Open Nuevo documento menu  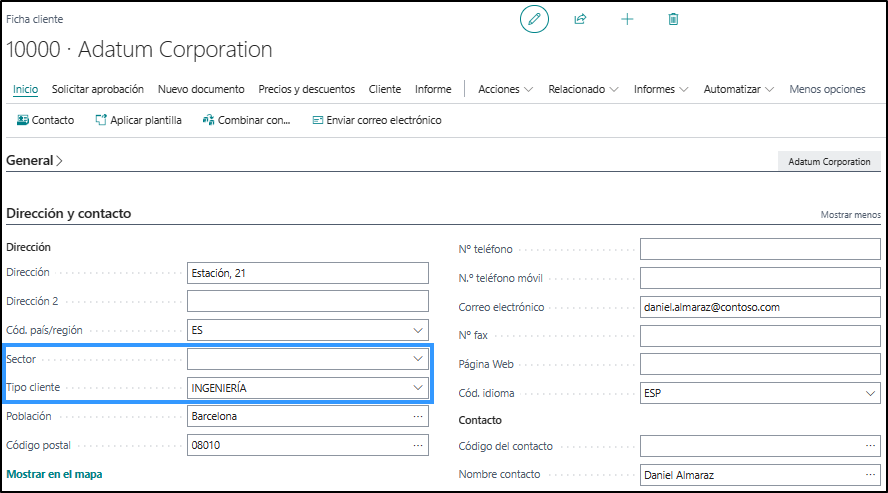[201, 89]
